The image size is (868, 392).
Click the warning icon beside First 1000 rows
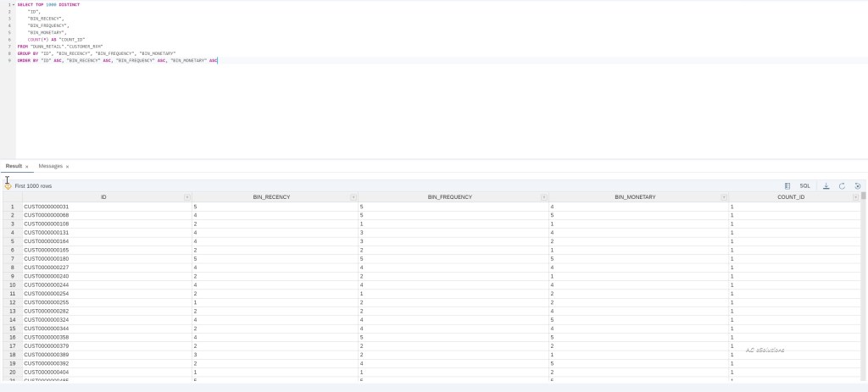(x=8, y=185)
